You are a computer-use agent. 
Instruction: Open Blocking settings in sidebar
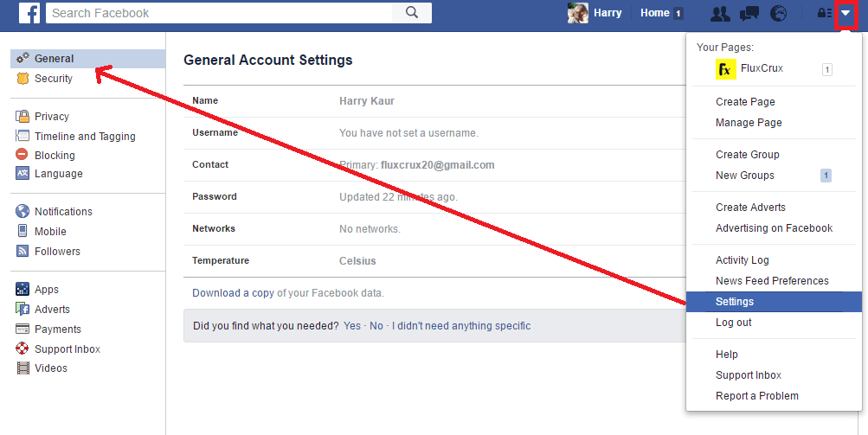(55, 156)
